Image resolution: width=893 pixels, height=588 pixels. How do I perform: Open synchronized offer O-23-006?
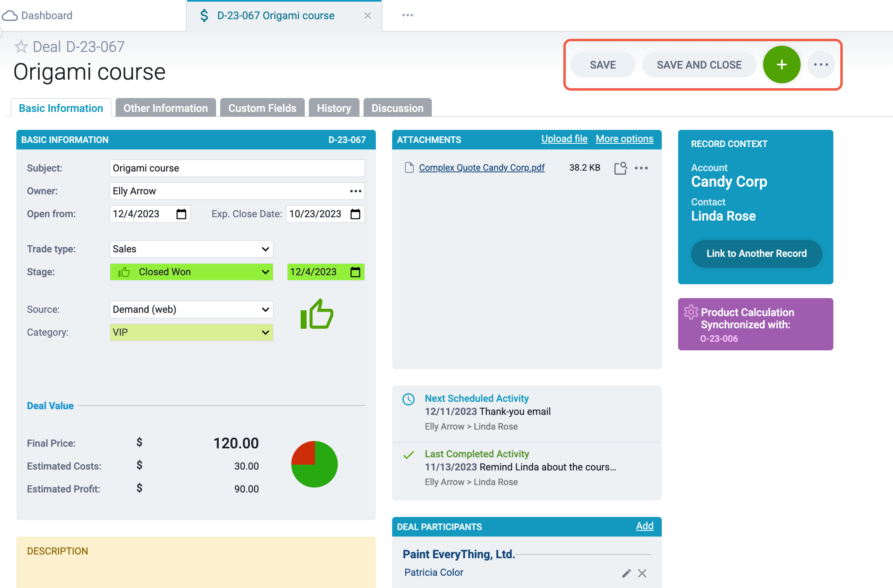click(x=719, y=339)
